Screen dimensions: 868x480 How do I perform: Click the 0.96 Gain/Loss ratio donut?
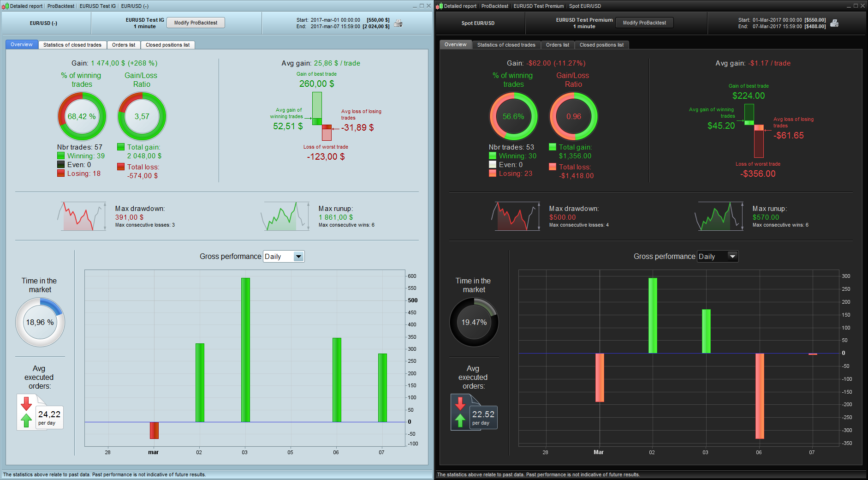pyautogui.click(x=573, y=116)
